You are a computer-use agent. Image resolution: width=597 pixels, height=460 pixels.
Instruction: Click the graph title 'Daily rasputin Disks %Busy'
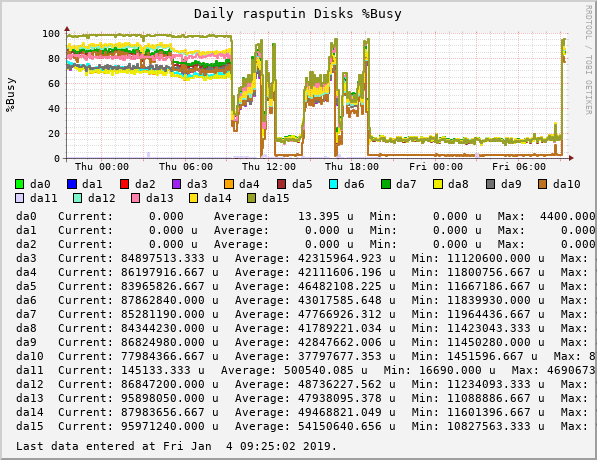click(x=298, y=14)
